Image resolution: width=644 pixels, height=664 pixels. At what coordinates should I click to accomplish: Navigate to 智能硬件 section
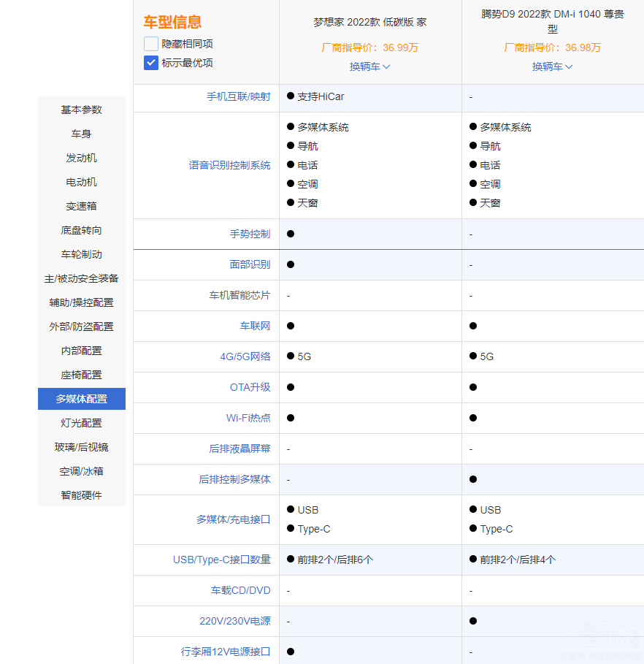[x=82, y=495]
